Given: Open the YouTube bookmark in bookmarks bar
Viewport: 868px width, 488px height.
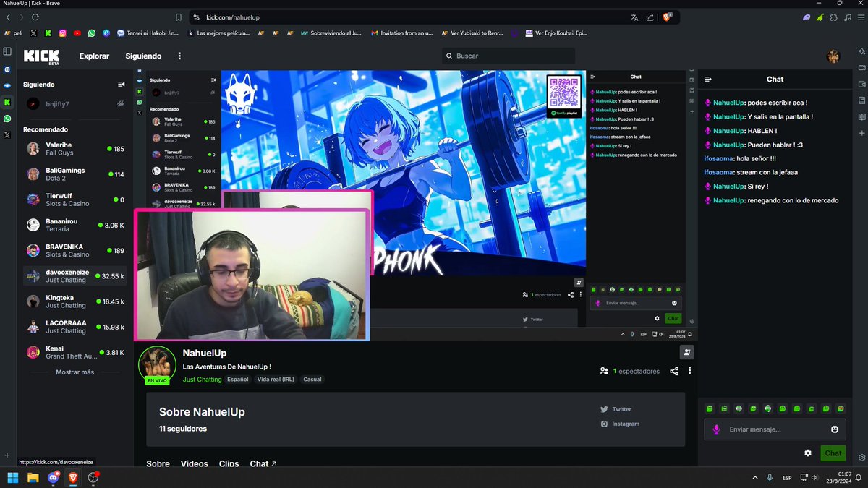Looking at the screenshot, I should click(x=77, y=33).
